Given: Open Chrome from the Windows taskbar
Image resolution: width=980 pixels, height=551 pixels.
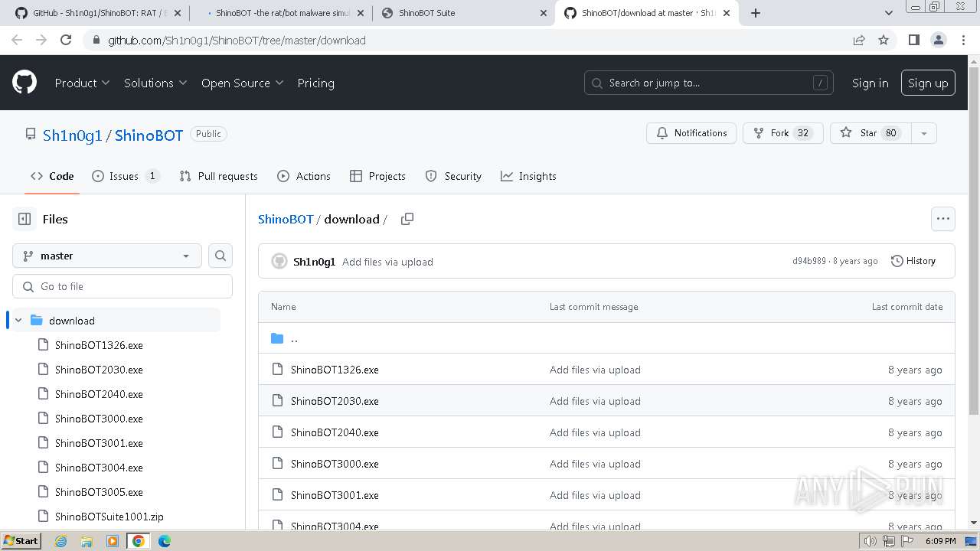Looking at the screenshot, I should tap(138, 541).
